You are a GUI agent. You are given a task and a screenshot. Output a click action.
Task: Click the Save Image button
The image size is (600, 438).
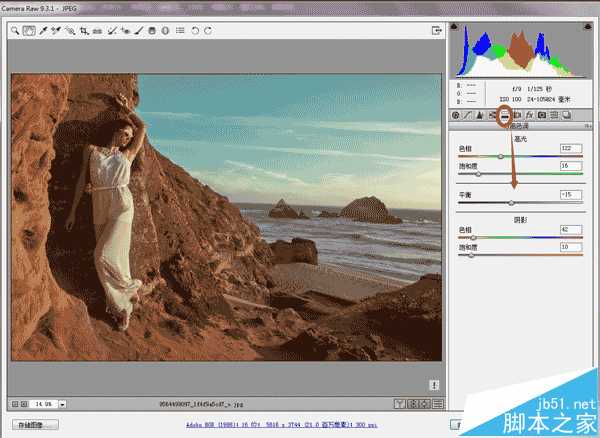34,425
